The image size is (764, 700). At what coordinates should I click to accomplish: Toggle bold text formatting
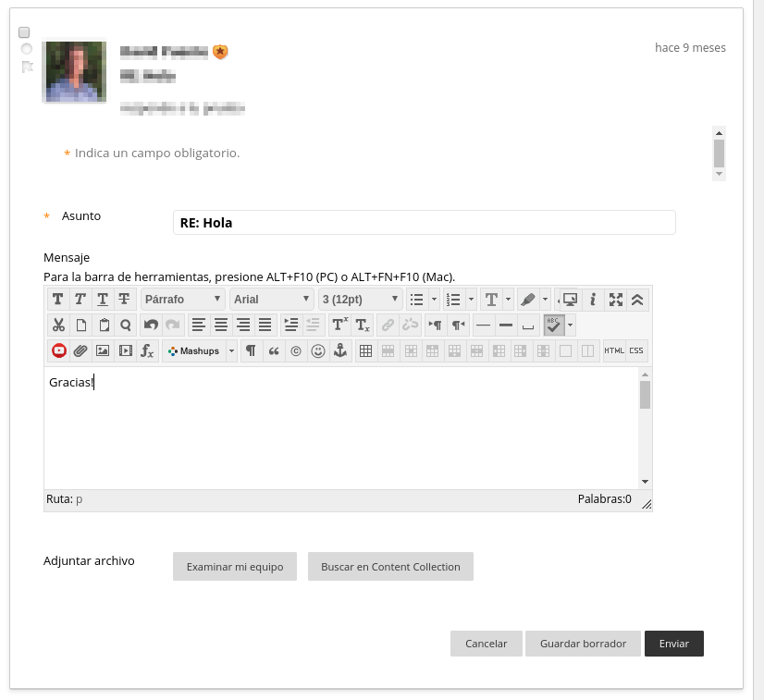[x=58, y=300]
